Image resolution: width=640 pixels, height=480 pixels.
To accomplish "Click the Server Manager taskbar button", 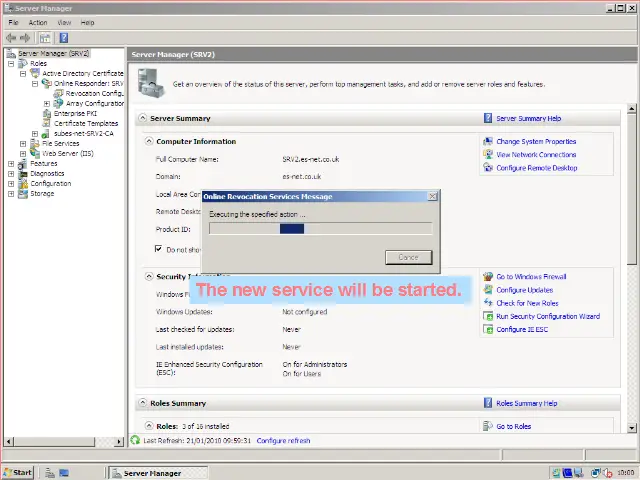I will (159, 473).
